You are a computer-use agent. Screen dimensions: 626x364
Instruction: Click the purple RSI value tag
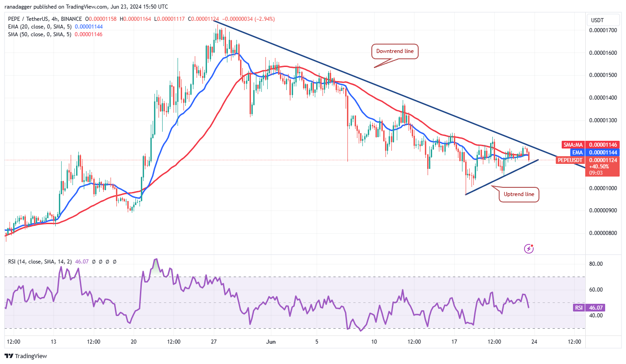point(595,307)
